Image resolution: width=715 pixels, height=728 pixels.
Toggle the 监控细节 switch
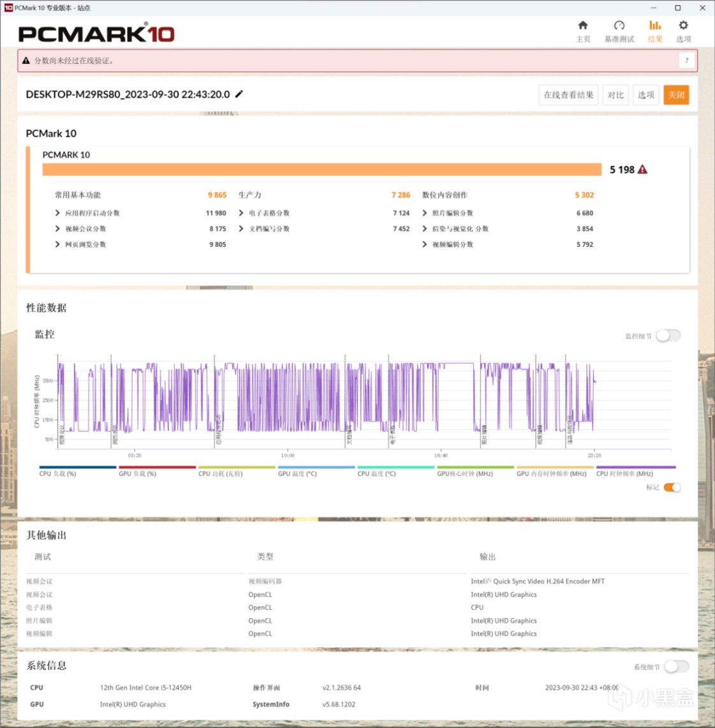coord(668,335)
